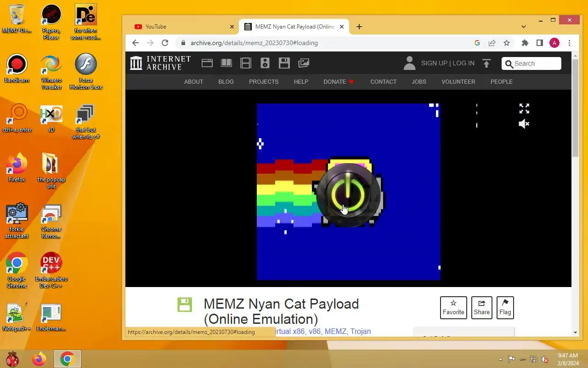Open the Video film-strip icon

246,63
